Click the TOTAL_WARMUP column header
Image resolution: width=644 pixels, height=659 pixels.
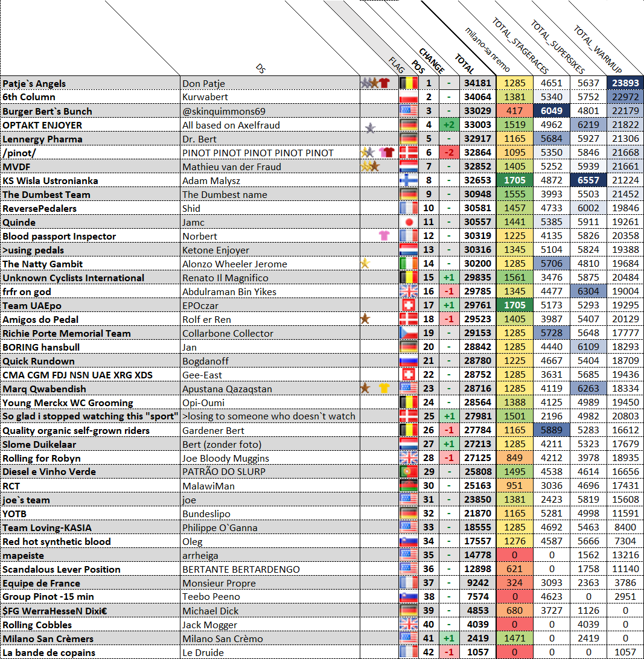point(598,49)
